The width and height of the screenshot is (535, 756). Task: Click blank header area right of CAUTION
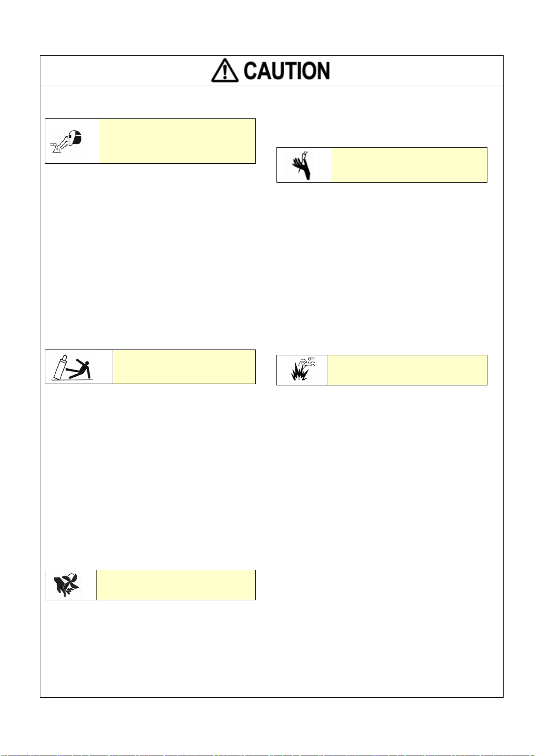(417, 71)
